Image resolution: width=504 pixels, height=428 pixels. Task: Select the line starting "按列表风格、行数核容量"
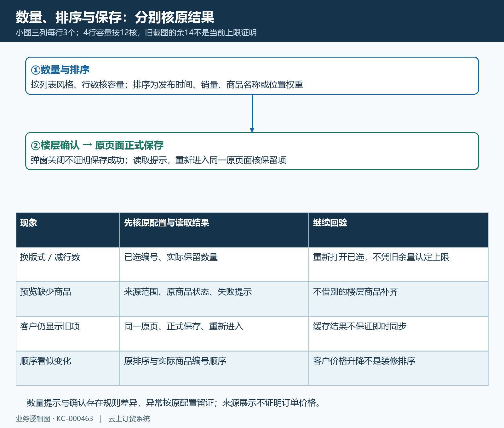(167, 85)
